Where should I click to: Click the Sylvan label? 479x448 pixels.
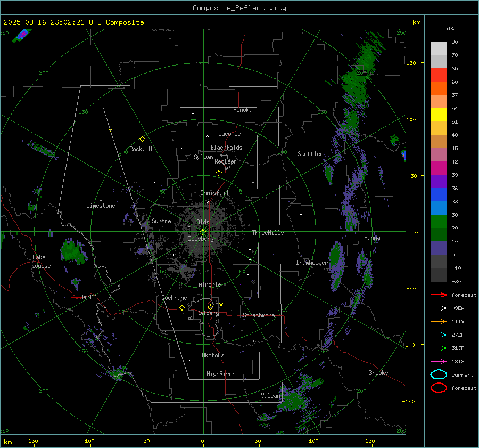point(203,157)
